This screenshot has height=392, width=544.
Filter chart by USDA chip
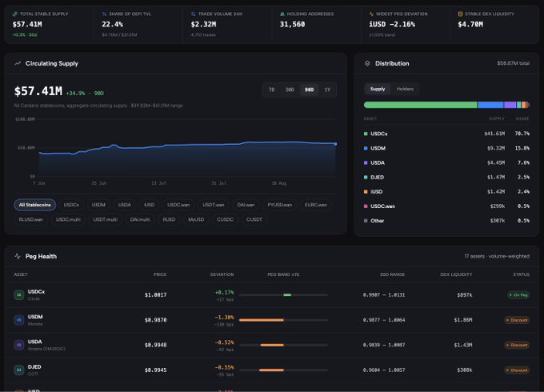[125, 205]
